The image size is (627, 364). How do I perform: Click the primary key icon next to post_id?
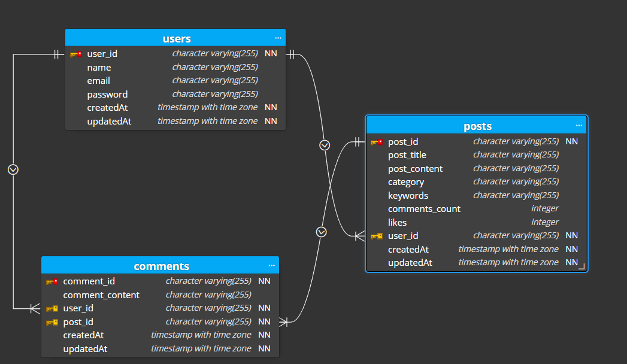(x=377, y=141)
